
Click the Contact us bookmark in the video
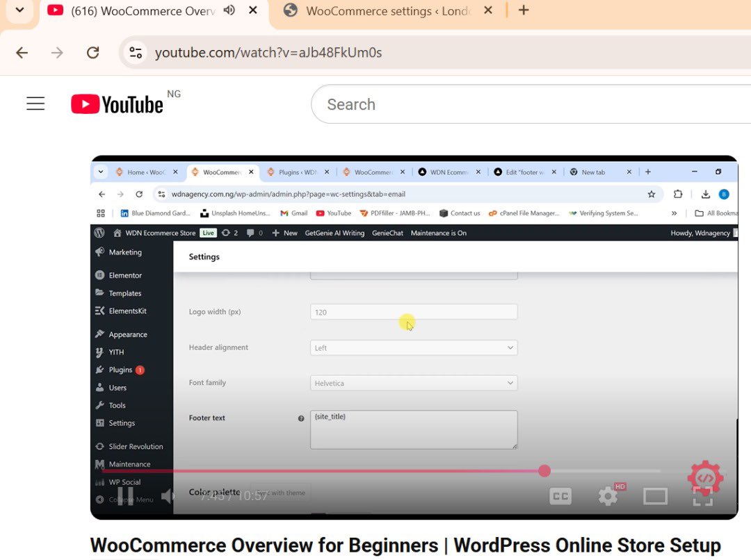(460, 213)
